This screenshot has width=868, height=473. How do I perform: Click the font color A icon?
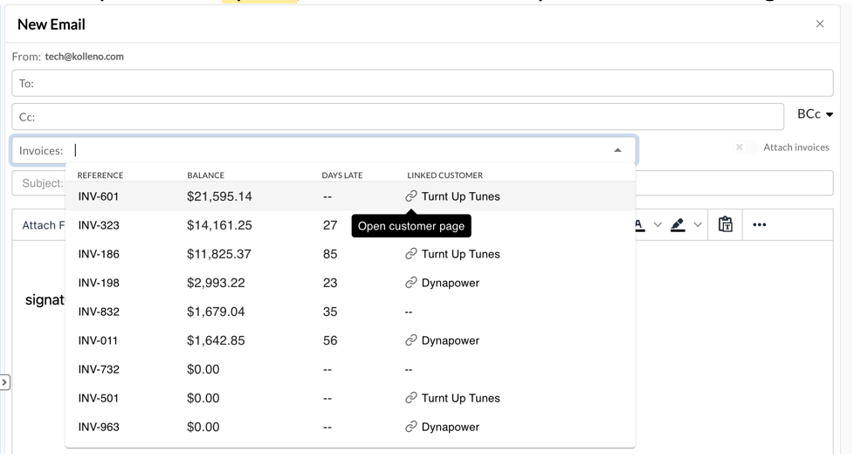pyautogui.click(x=639, y=224)
